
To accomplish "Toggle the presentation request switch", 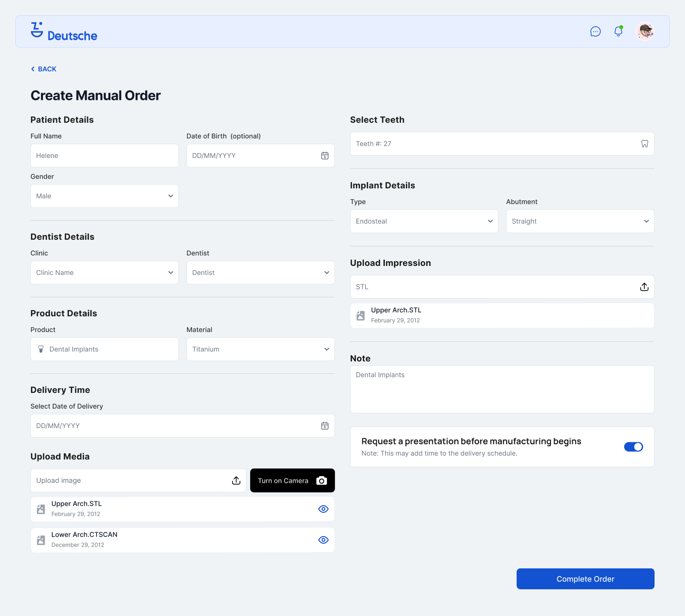I will coord(634,447).
